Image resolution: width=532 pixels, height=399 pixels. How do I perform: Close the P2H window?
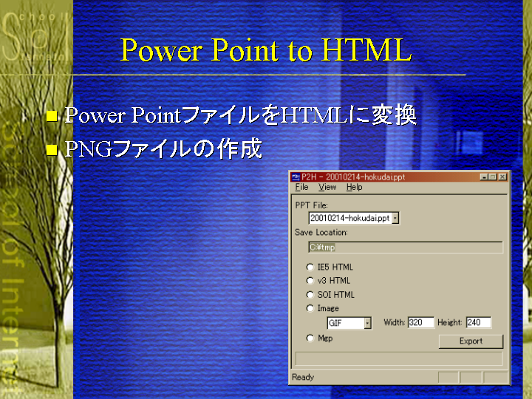502,177
